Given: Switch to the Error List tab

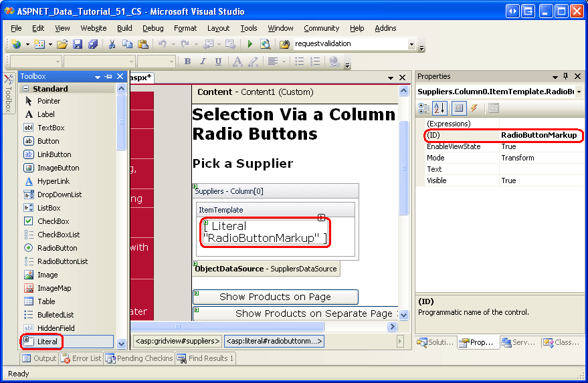Looking at the screenshot, I should click(81, 358).
